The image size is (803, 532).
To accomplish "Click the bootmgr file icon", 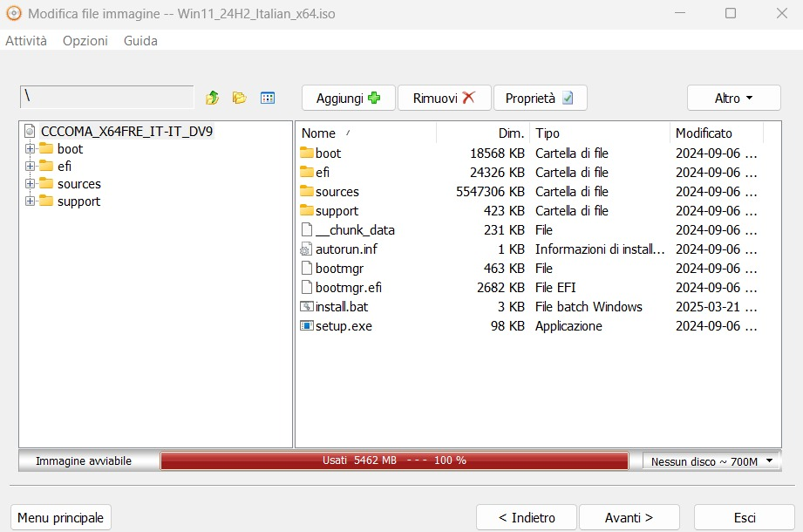I will pos(307,268).
